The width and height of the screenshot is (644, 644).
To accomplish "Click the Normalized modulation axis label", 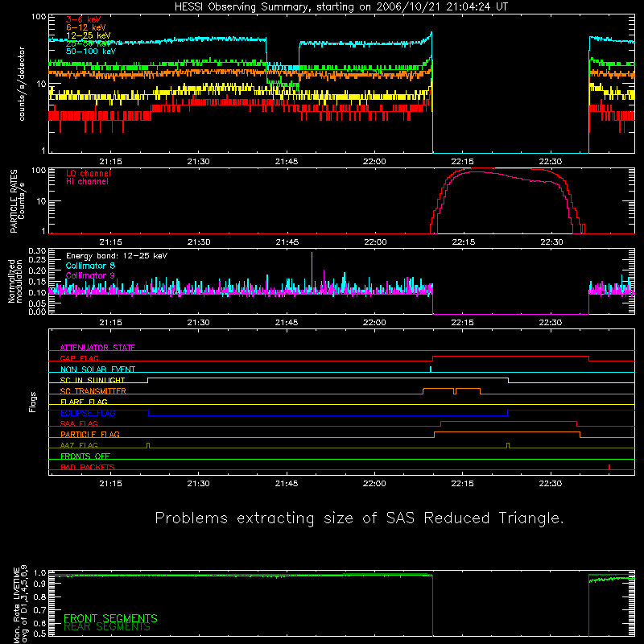I will [14, 281].
